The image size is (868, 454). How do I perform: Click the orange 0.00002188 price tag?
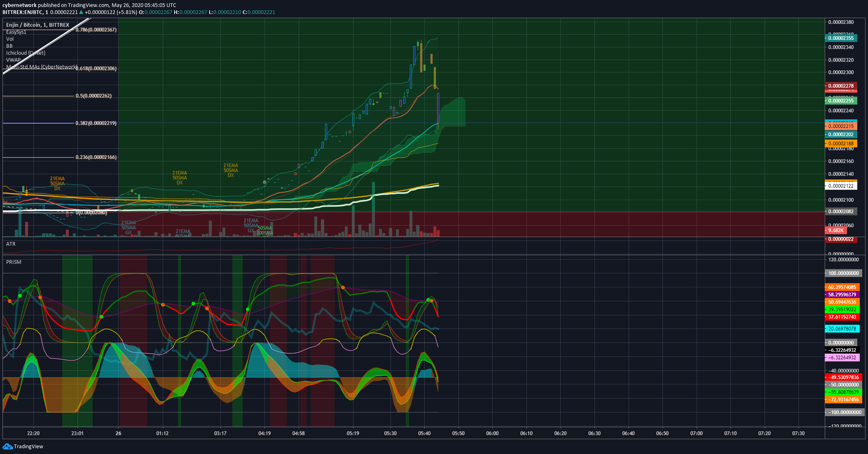[841, 144]
